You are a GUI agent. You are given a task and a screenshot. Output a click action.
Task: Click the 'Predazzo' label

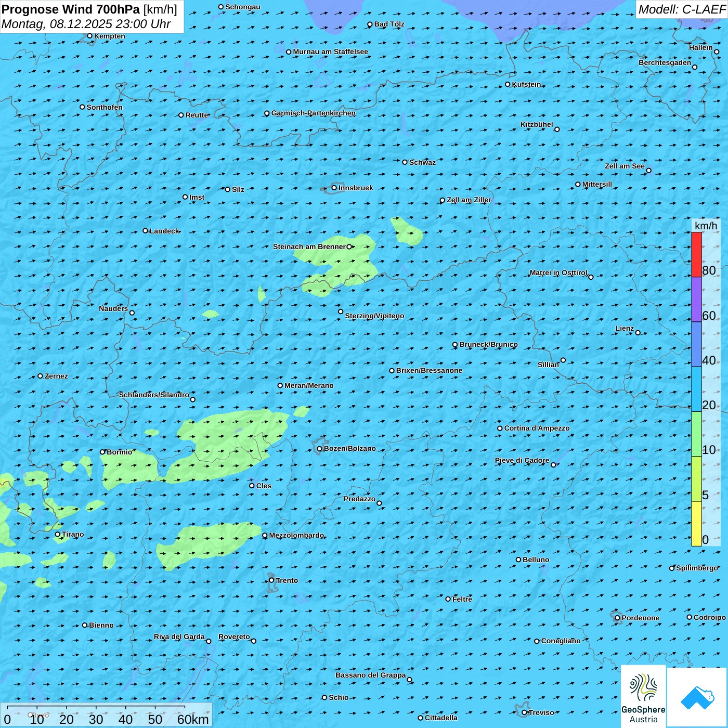coord(359,499)
